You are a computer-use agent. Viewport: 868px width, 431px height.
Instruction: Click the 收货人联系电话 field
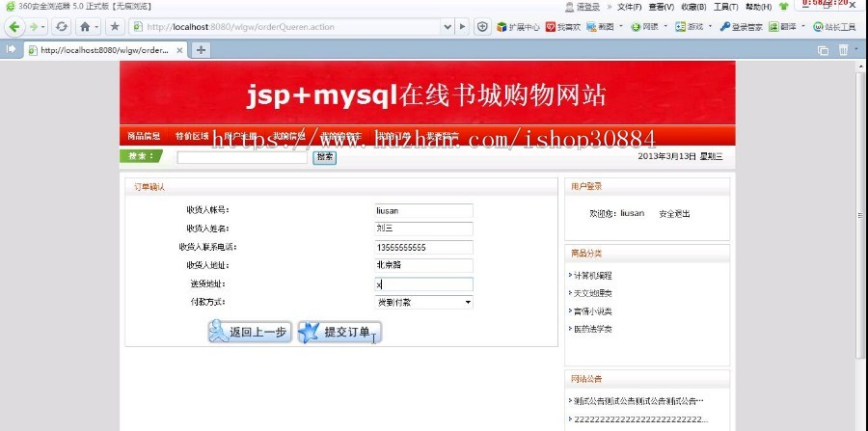pyautogui.click(x=423, y=247)
